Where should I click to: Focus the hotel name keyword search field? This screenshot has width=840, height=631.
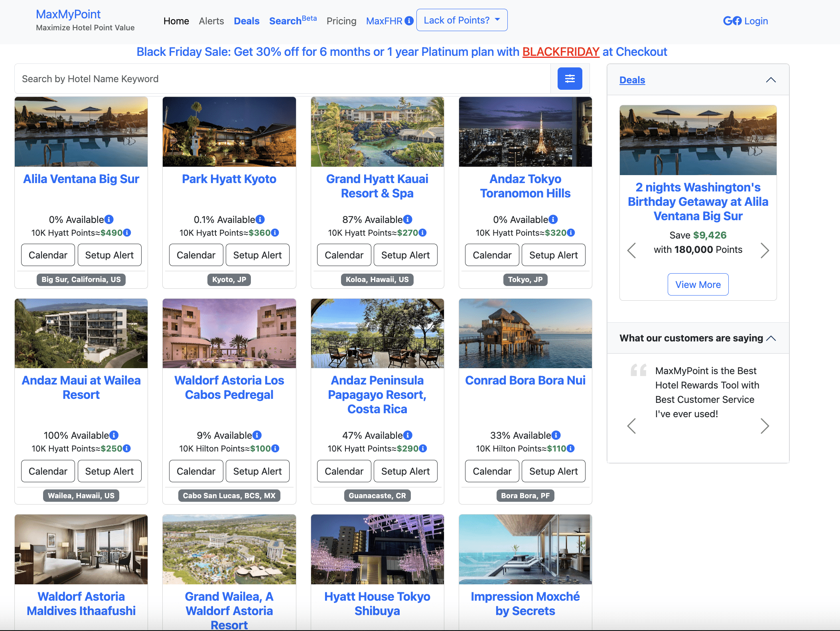coord(282,79)
